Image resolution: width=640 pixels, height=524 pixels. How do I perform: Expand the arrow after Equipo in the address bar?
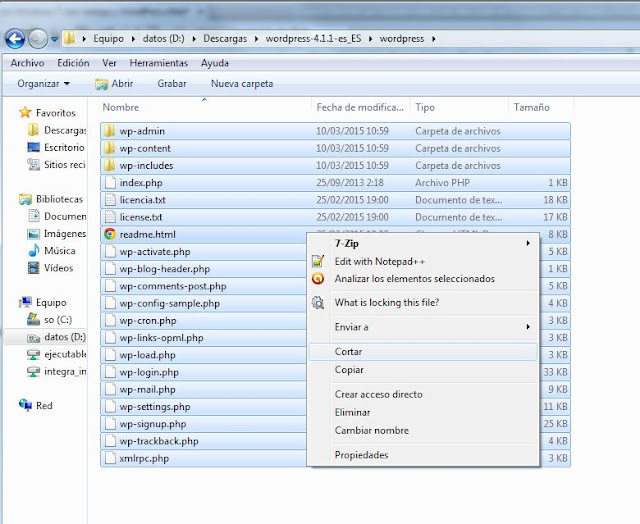(133, 39)
